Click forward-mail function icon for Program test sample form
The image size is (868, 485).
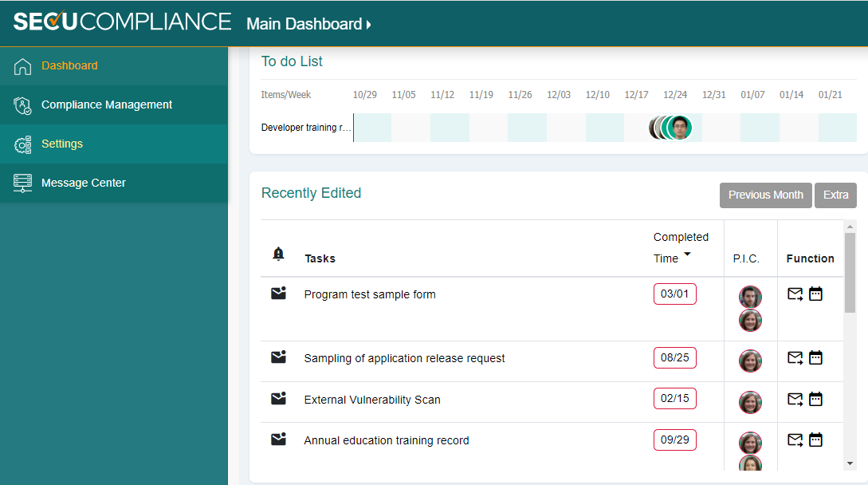point(795,294)
